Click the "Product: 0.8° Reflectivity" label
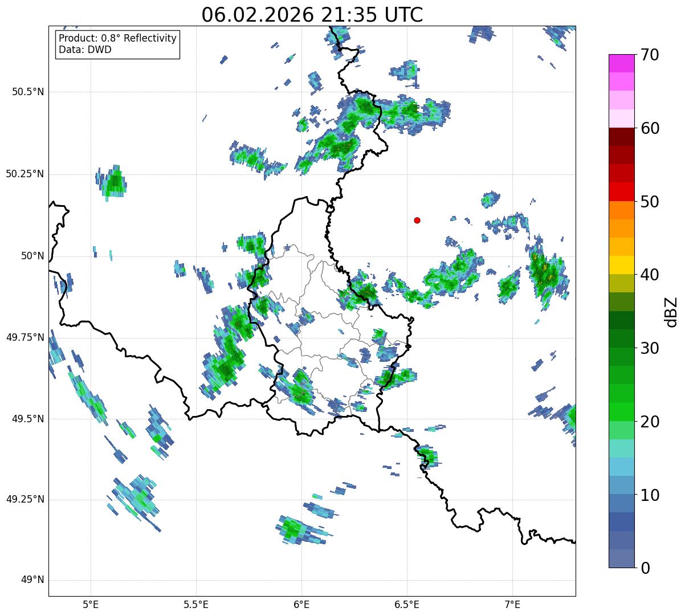 (118, 38)
